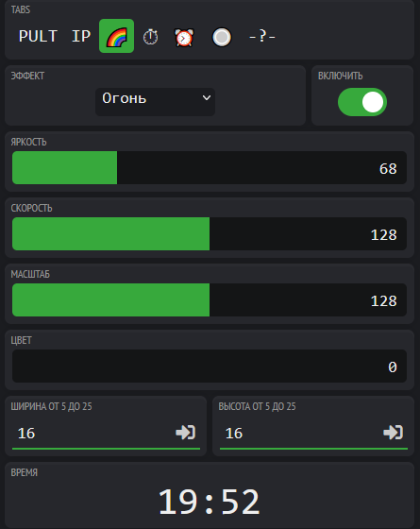This screenshot has height=529, width=420.
Task: Focus the ШИРИНА width input field
Action: coord(92,434)
